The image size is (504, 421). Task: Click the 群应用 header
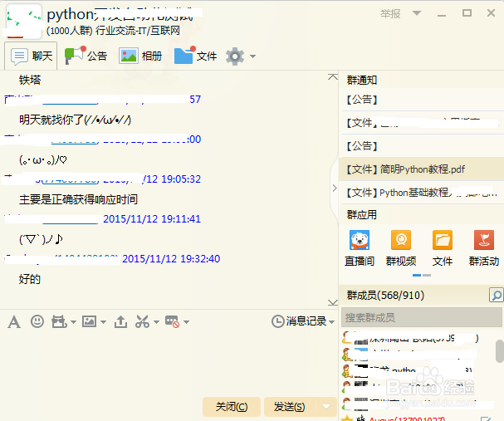click(x=362, y=215)
